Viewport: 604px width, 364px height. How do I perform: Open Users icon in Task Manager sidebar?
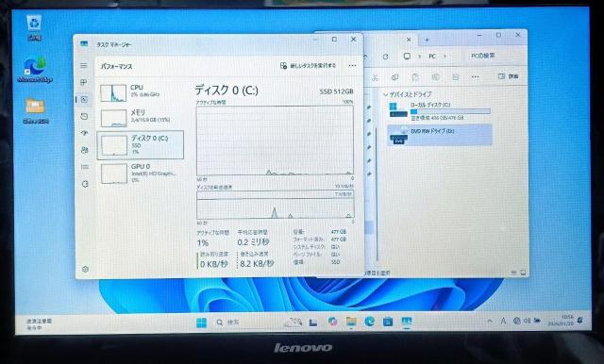[x=85, y=150]
